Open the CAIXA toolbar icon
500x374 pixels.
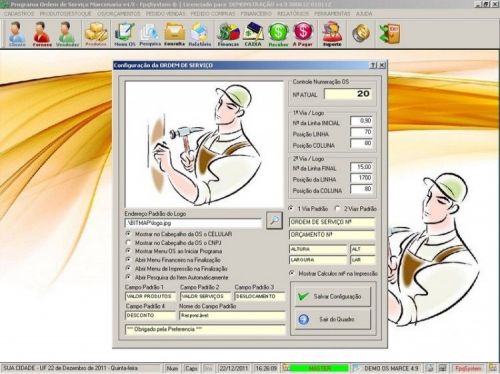click(253, 34)
